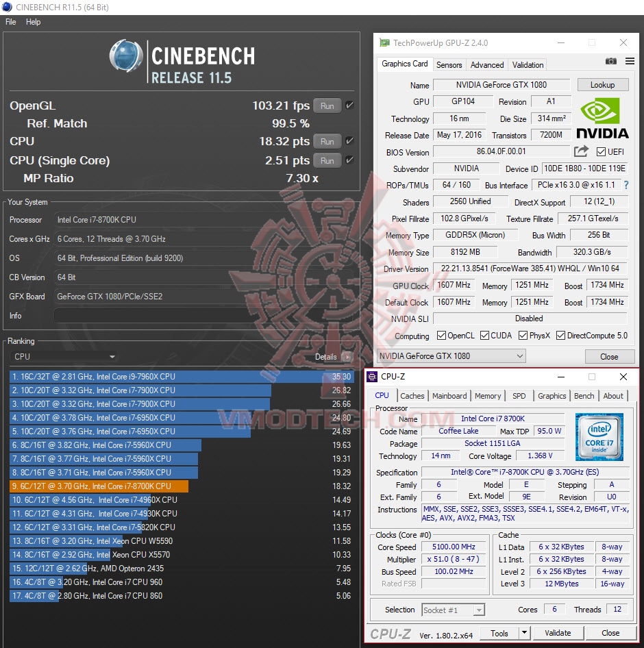Toggle the CUDA checkbox
Viewport: 644px width, 648px height.
click(484, 335)
